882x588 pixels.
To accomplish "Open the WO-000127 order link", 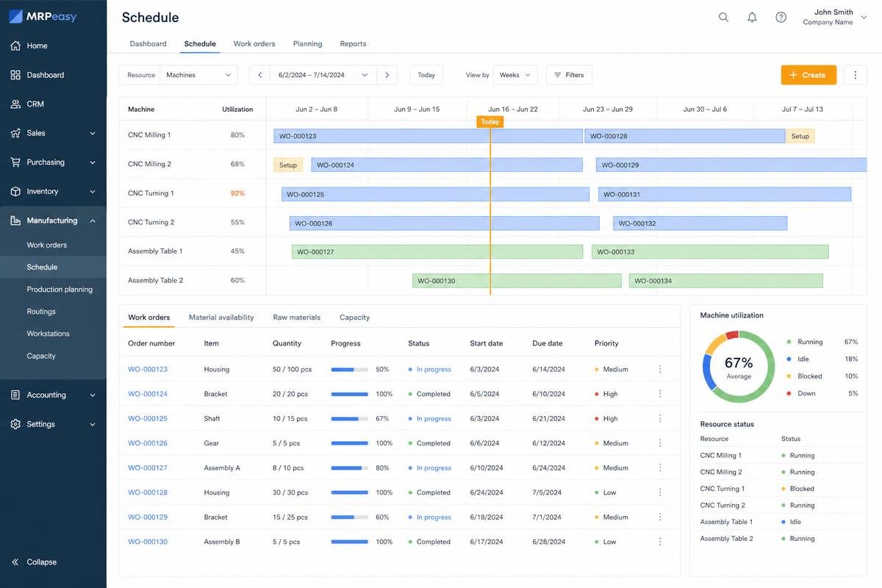I will (148, 467).
